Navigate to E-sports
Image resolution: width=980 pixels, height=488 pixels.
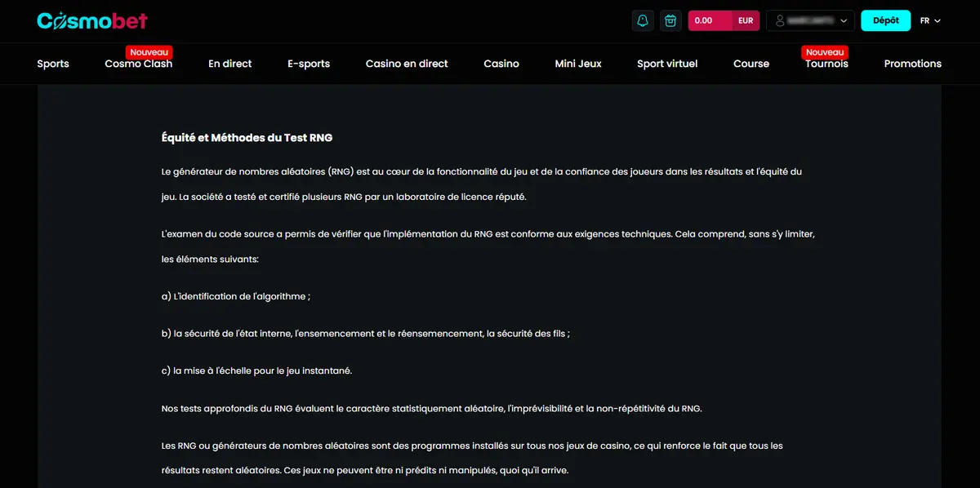309,64
